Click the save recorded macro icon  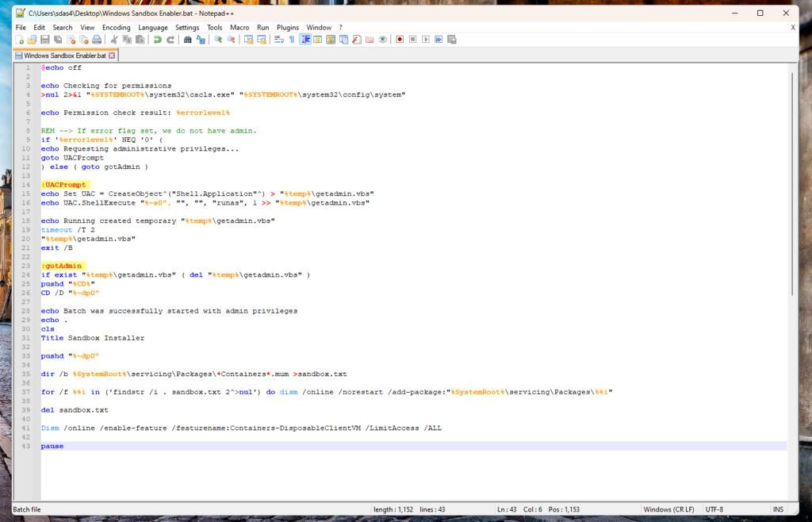pos(451,40)
